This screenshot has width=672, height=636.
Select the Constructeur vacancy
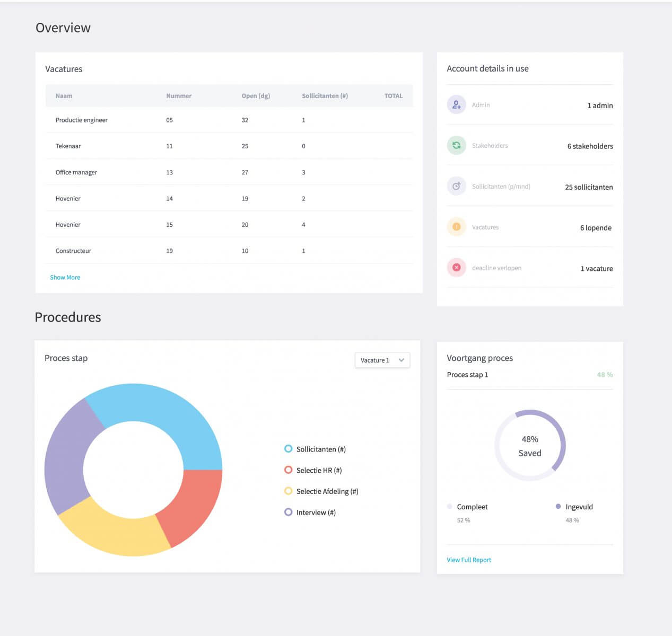(x=229, y=251)
